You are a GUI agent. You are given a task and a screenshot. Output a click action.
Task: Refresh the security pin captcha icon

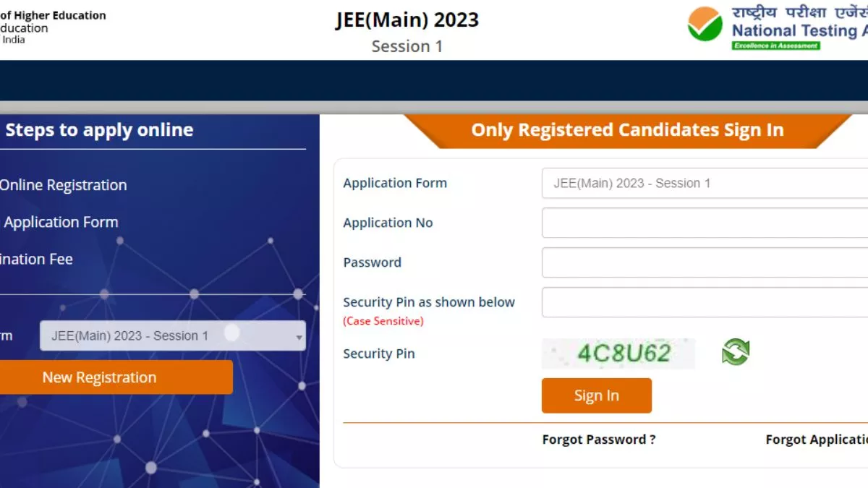click(736, 352)
